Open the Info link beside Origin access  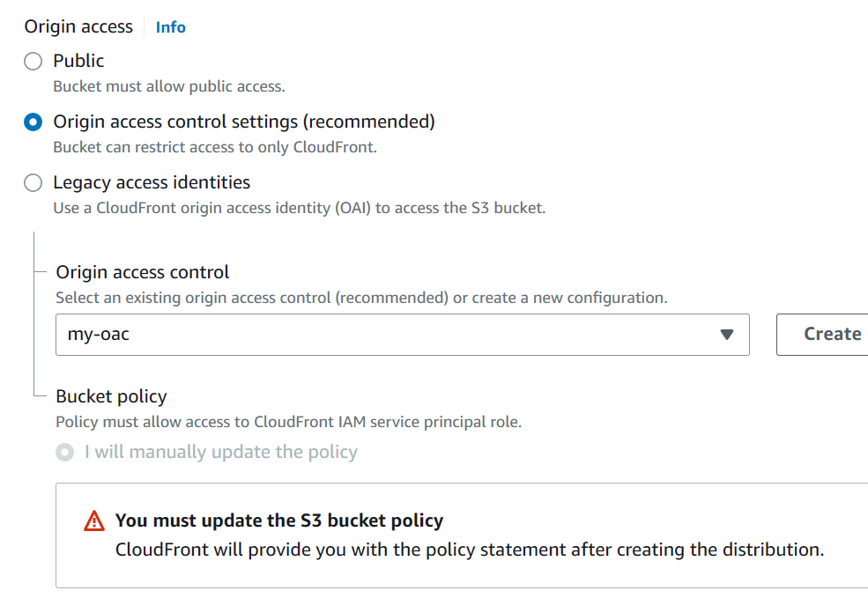[170, 27]
